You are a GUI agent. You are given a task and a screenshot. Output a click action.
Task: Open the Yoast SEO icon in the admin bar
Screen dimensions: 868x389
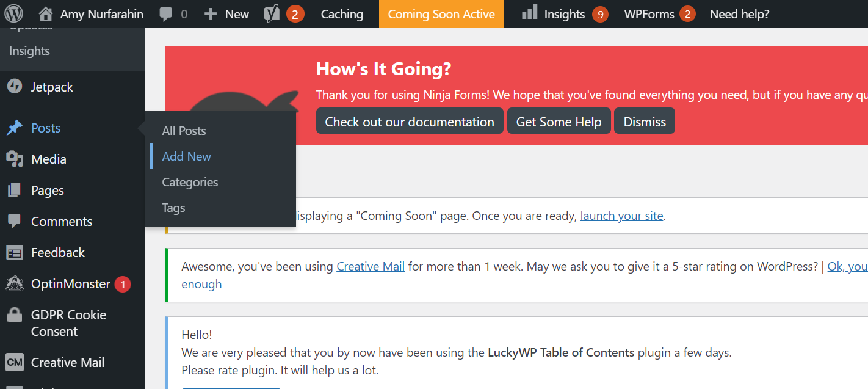(x=272, y=13)
